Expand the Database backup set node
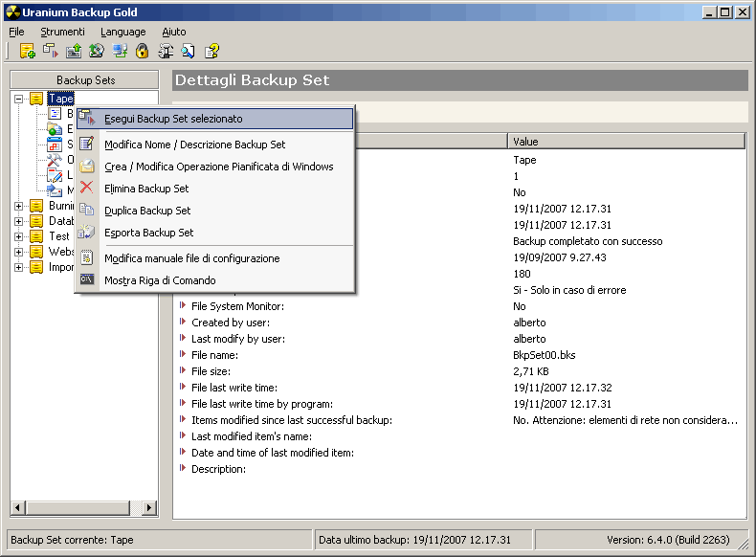This screenshot has height=557, width=756. (x=19, y=222)
